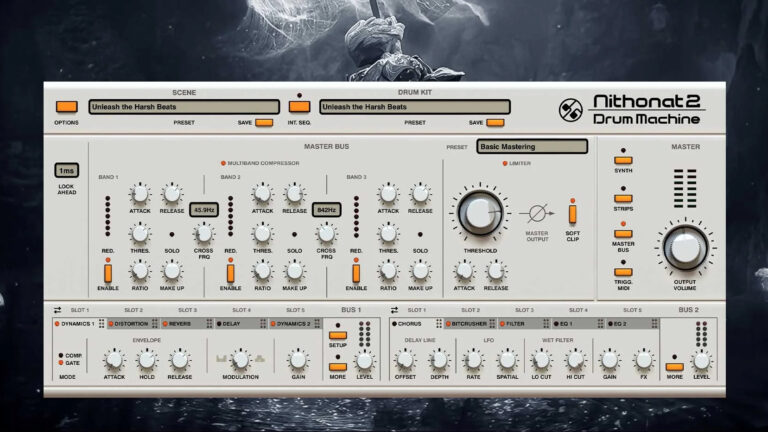Select the Chorus slot tab
The image size is (768, 432).
tap(417, 324)
